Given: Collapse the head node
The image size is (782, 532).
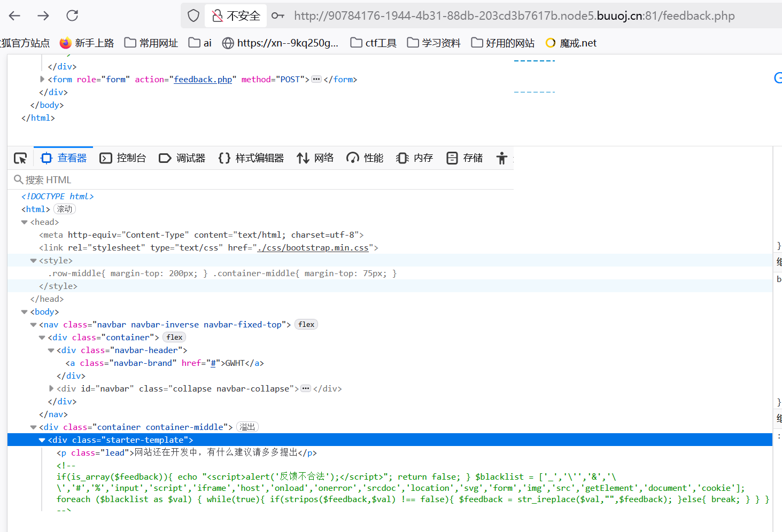Looking at the screenshot, I should coord(25,222).
